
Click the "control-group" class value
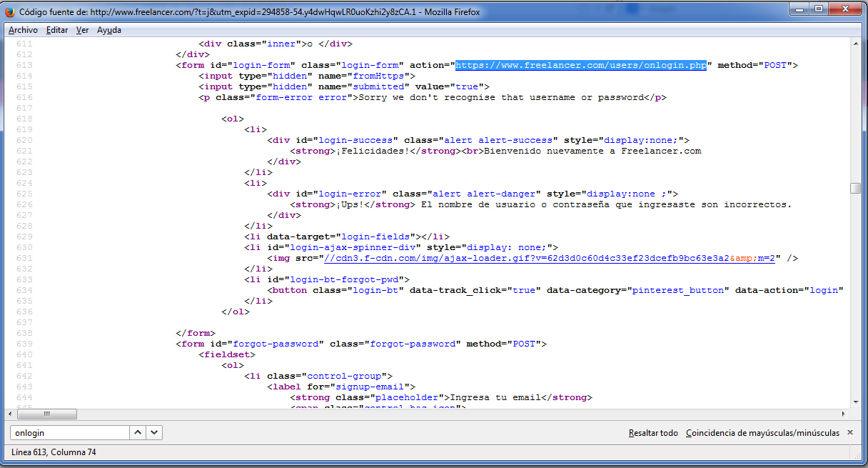[x=346, y=376]
